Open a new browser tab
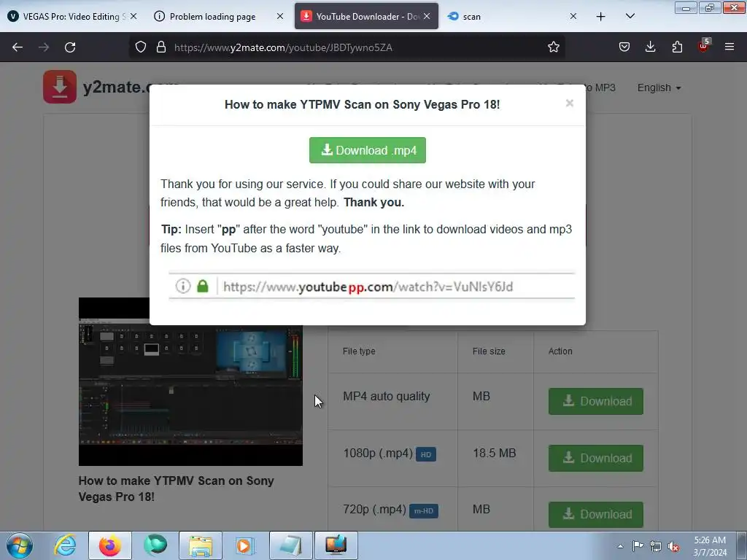 tap(601, 16)
